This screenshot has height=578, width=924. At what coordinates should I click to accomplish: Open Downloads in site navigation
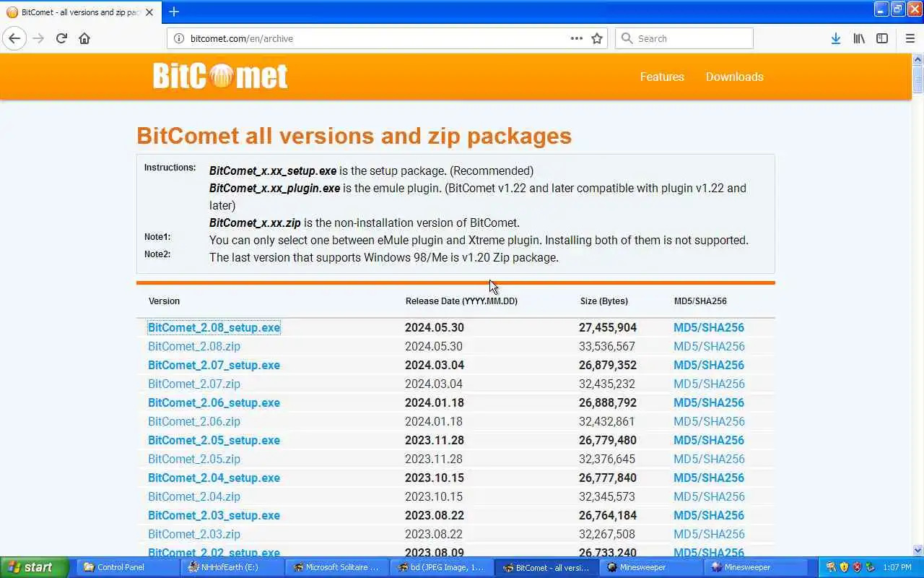[734, 77]
